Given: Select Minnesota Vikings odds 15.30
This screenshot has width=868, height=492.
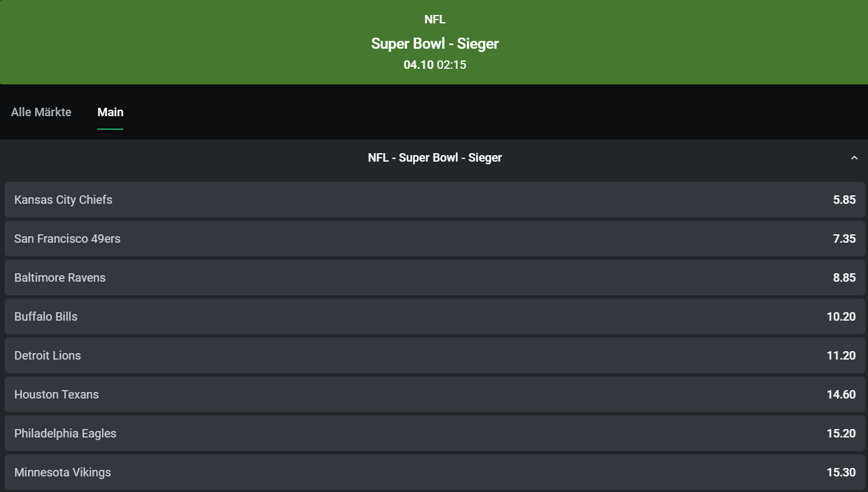Looking at the screenshot, I should click(842, 472).
